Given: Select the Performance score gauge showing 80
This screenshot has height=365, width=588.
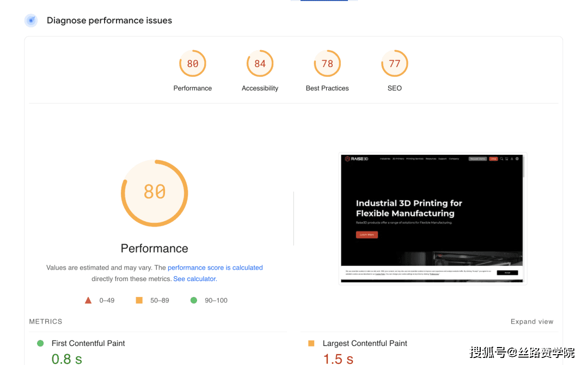Looking at the screenshot, I should point(192,63).
